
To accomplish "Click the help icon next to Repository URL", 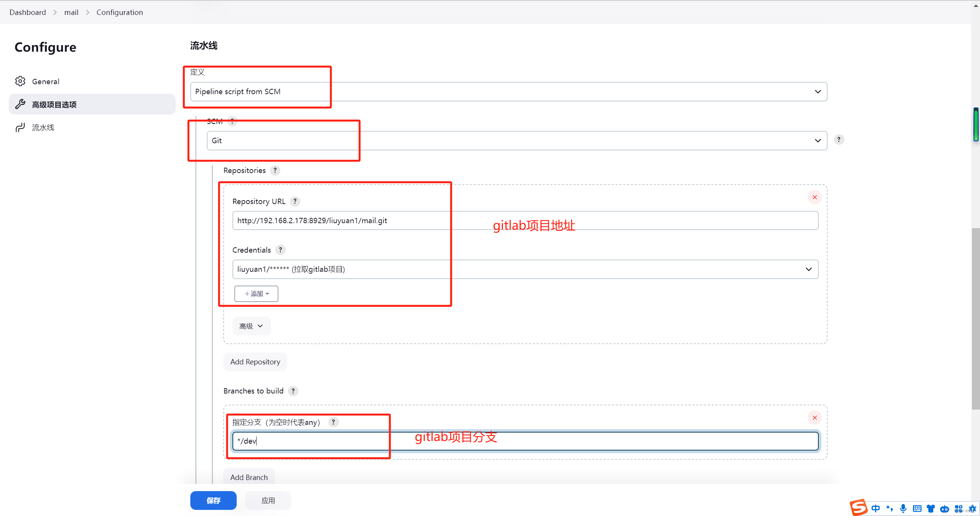I will tap(295, 201).
